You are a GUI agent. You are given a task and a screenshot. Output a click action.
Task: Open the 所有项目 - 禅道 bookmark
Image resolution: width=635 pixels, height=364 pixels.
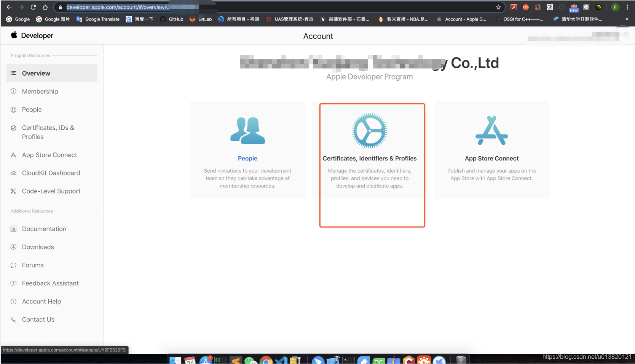(239, 19)
